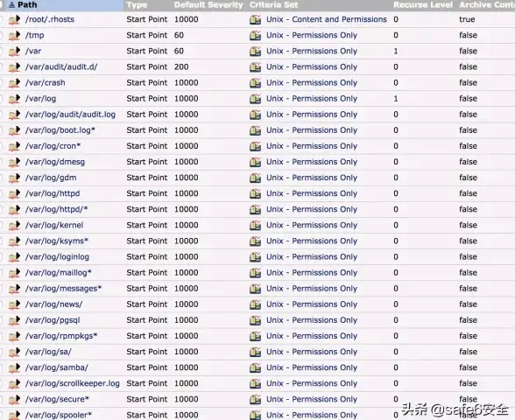Open the /var/audit/audit.d/ path link

[61, 66]
